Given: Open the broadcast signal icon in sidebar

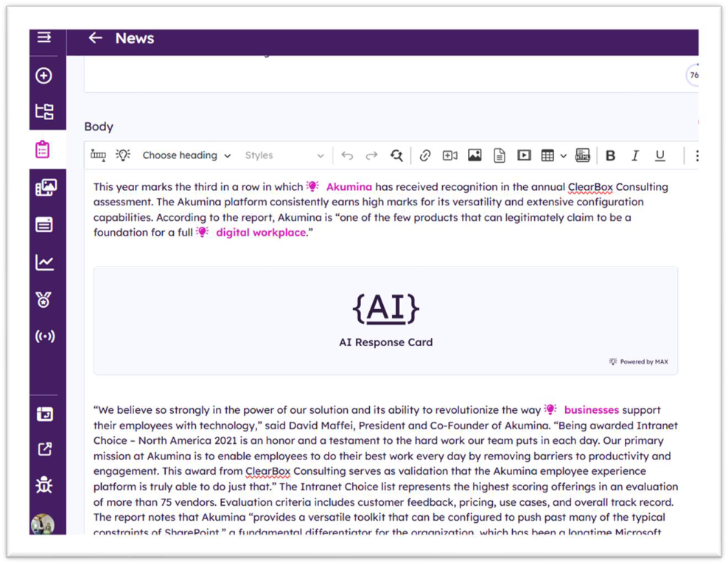Looking at the screenshot, I should (x=45, y=336).
